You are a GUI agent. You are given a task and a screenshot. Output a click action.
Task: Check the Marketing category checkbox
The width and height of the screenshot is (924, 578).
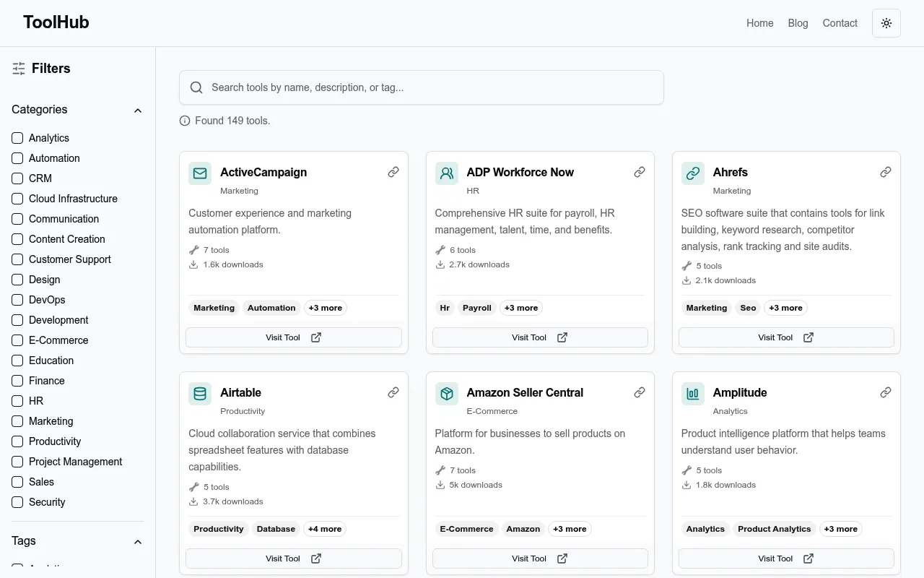click(x=17, y=421)
